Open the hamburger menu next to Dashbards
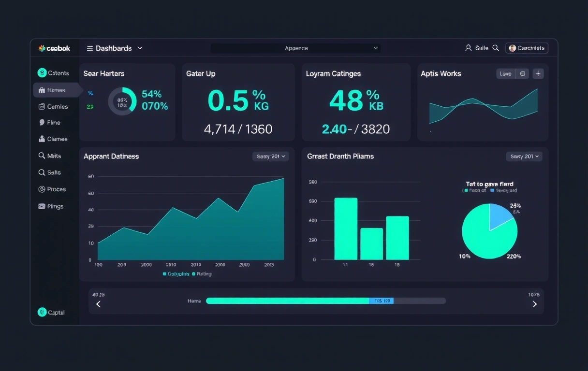The width and height of the screenshot is (588, 371). click(x=89, y=48)
